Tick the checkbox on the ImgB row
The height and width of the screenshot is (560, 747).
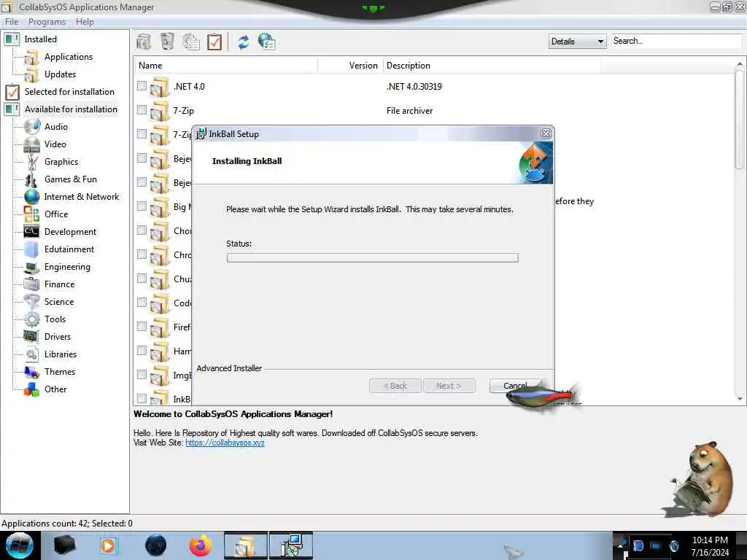(142, 374)
